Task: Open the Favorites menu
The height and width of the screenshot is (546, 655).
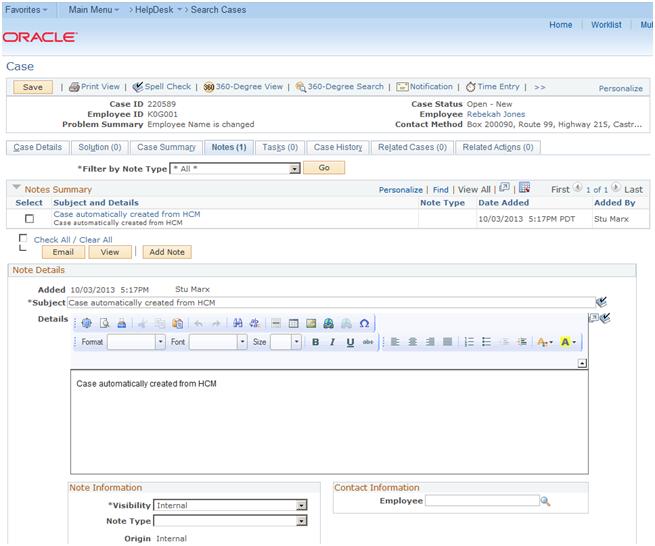Action: pyautogui.click(x=26, y=10)
